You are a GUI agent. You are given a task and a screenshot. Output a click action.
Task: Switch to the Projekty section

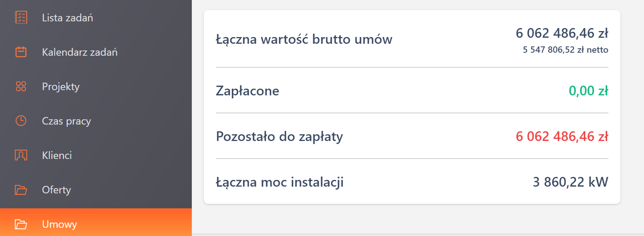[61, 86]
